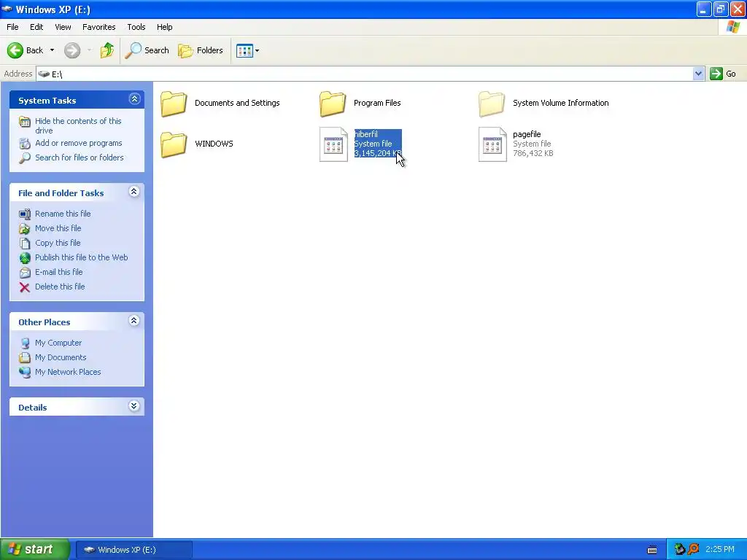The height and width of the screenshot is (560, 747).
Task: Open the Edit menu
Action: 36,27
